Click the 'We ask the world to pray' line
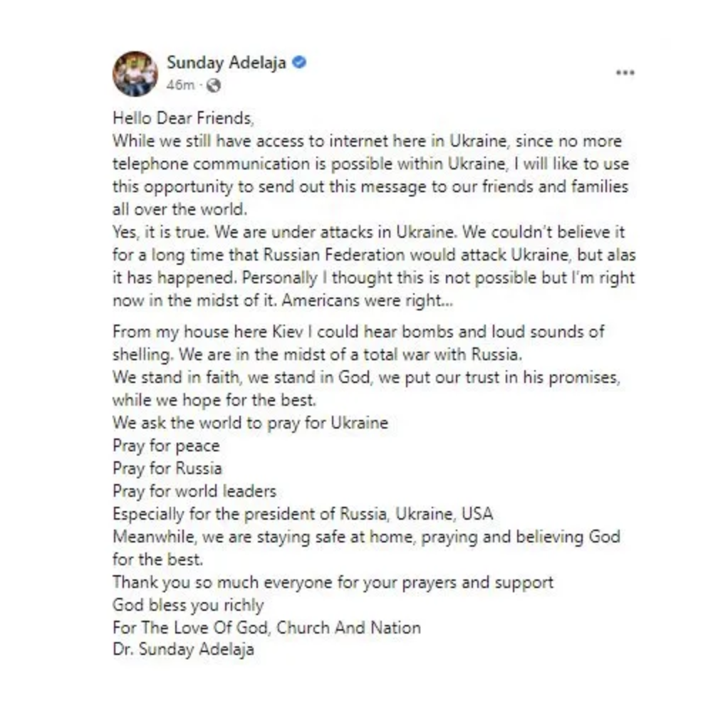The image size is (728, 709). tap(250, 423)
